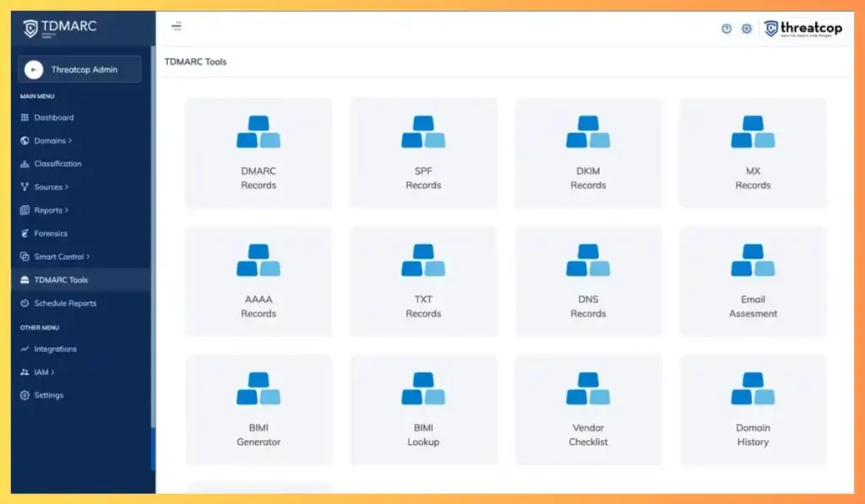Open the SPF Records tool icon

tap(423, 132)
